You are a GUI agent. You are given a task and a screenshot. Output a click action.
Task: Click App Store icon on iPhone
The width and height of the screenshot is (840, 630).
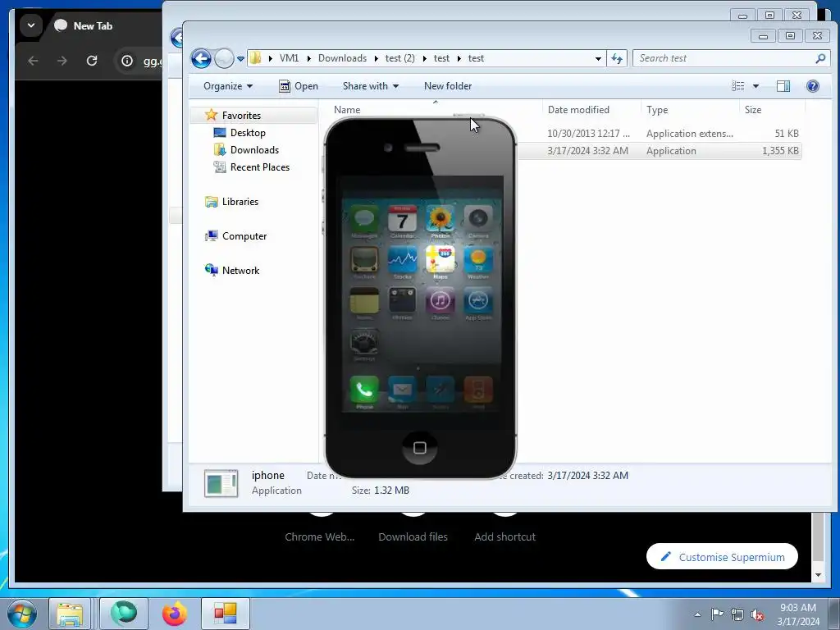(478, 300)
